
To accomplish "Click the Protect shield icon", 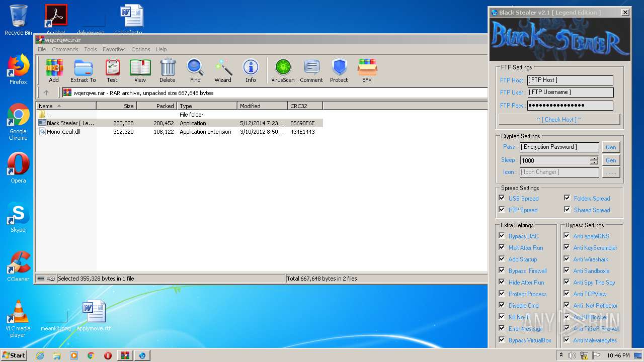I will click(339, 70).
